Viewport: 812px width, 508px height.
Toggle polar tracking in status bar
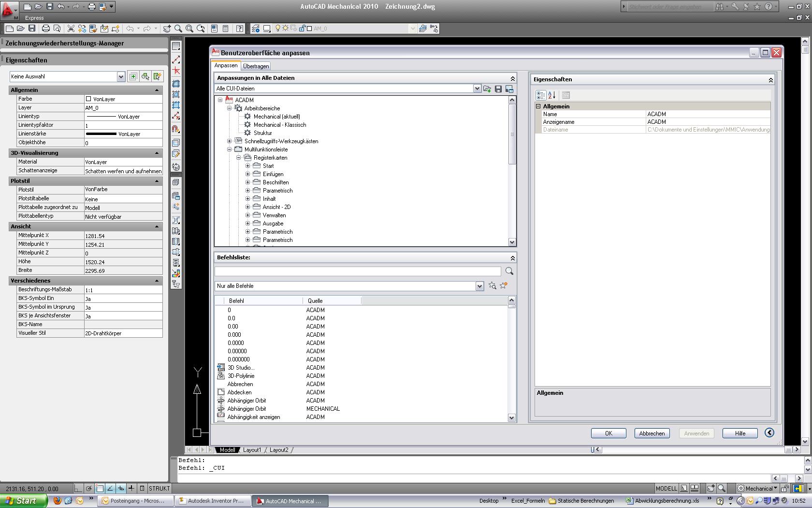(89, 489)
